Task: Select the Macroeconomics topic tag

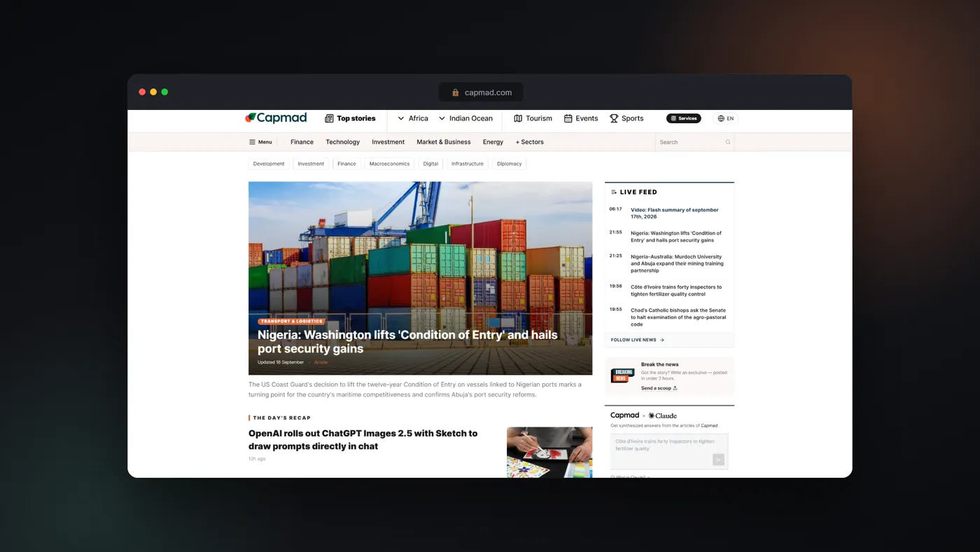Action: [390, 164]
